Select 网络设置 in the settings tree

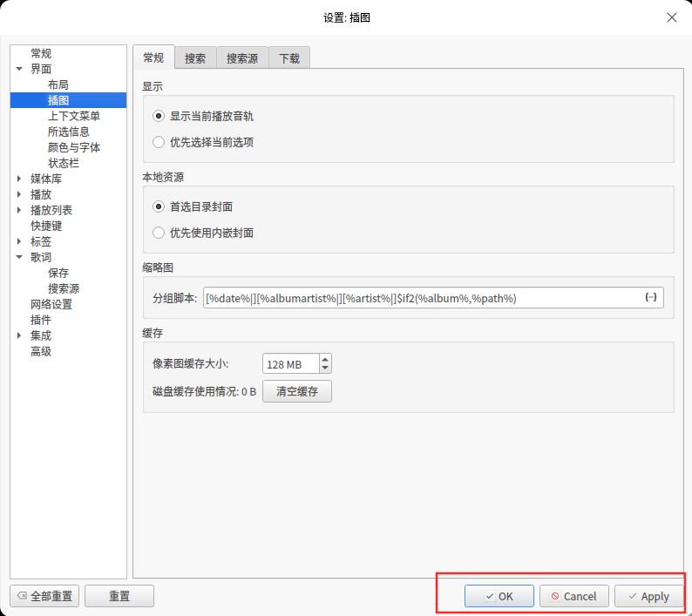[x=51, y=304]
